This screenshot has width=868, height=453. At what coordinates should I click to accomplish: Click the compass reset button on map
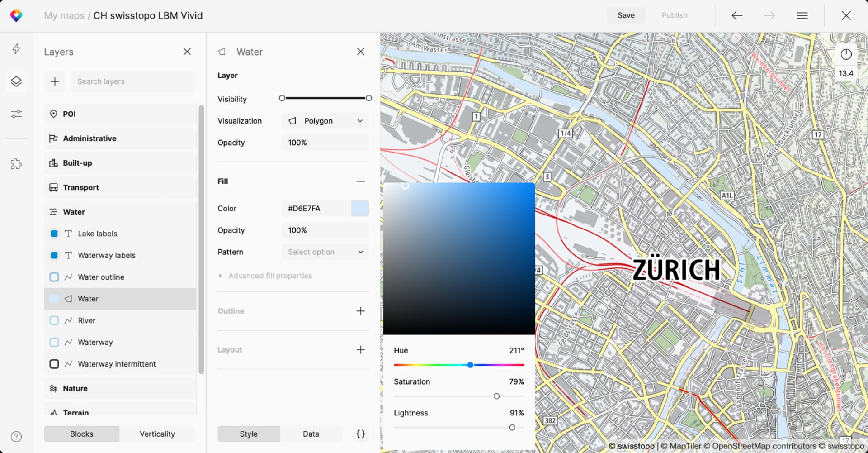pyautogui.click(x=846, y=54)
